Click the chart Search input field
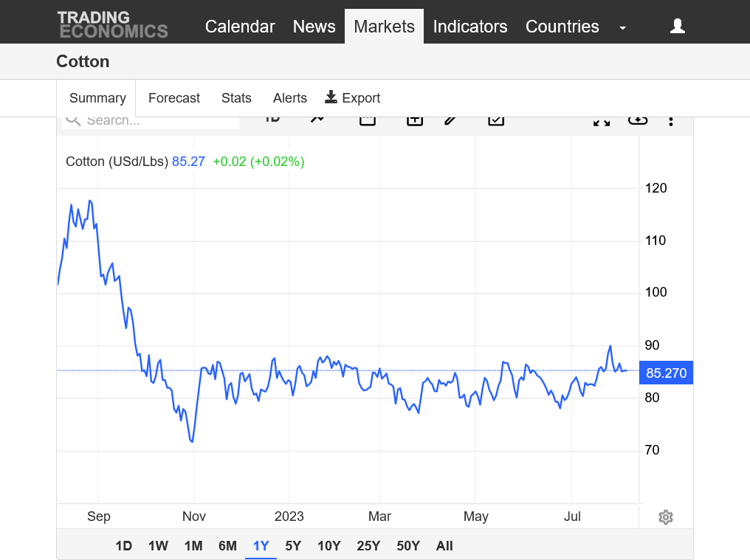Viewport: 750px width, 560px height. (x=151, y=121)
